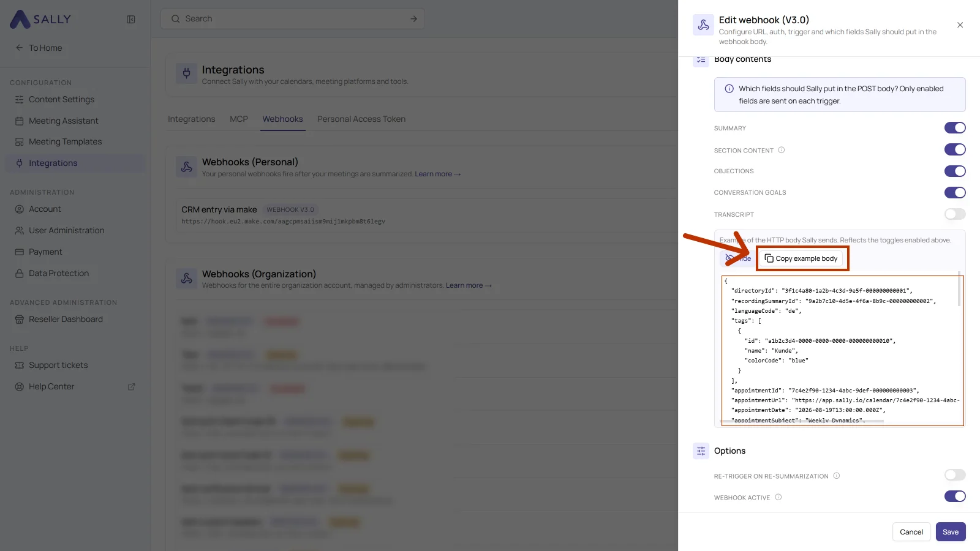The image size is (980, 551).
Task: Click the Webhooks (Organization) webhook icon
Action: tap(187, 279)
